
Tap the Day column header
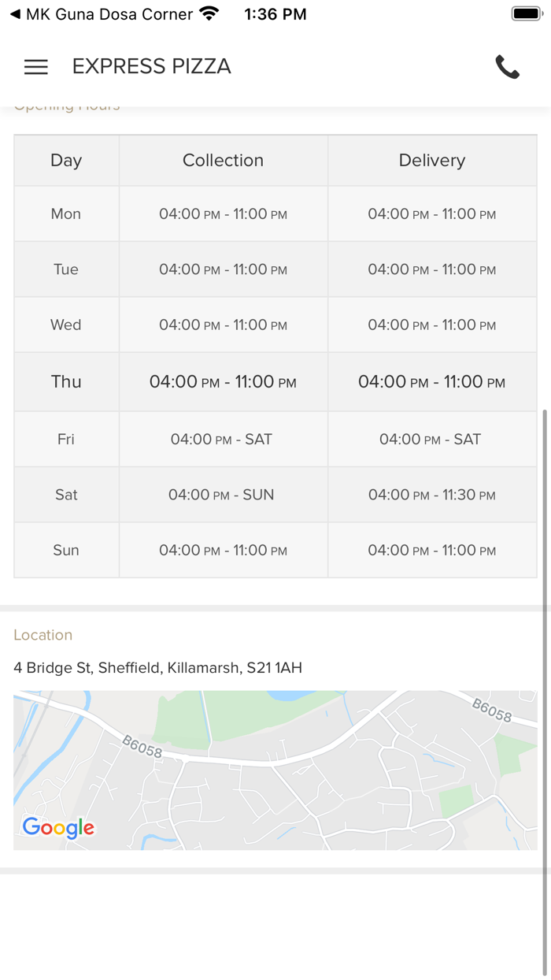(x=66, y=161)
